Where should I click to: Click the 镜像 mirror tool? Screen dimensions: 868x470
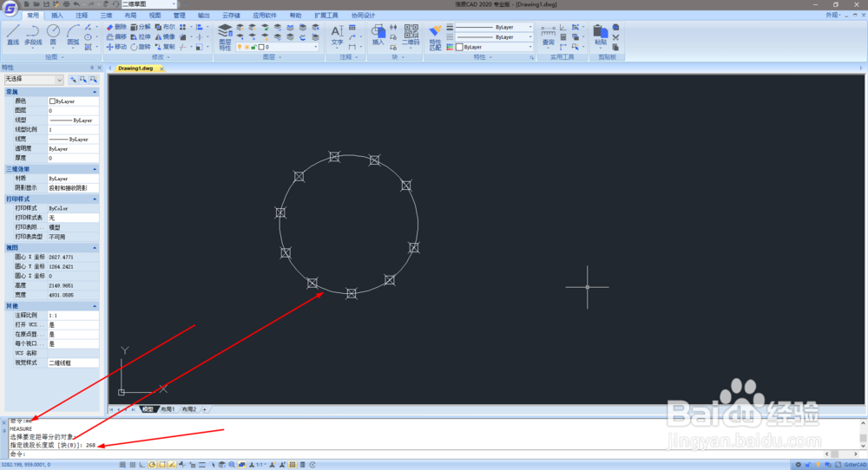pos(165,36)
